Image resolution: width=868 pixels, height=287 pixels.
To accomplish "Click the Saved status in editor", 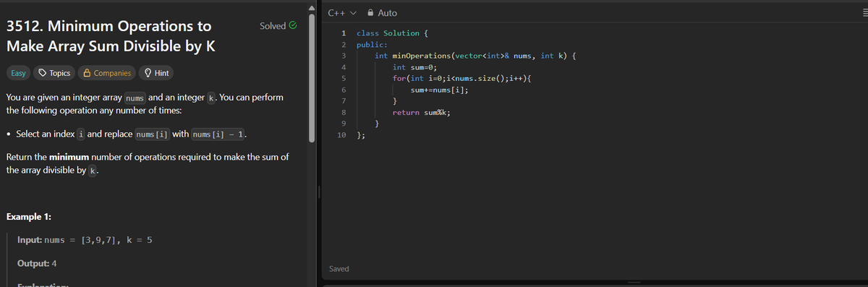I will point(339,269).
